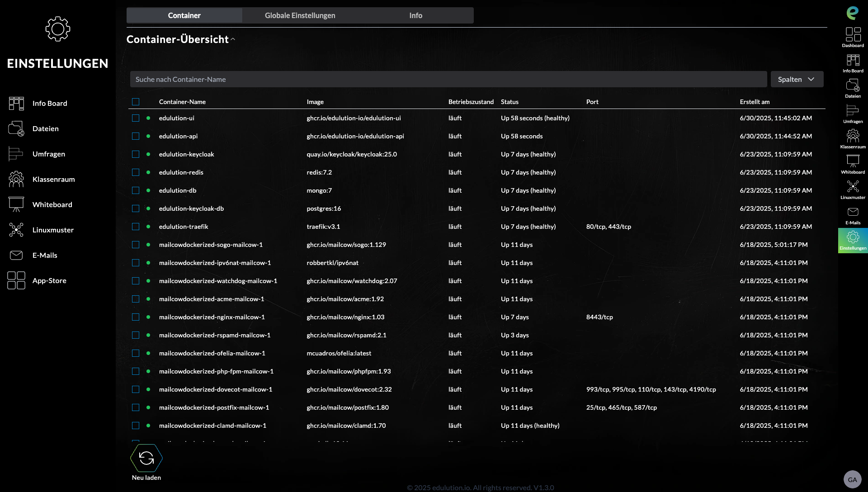This screenshot has height=492, width=868.
Task: Click the container name search field
Action: coord(448,79)
